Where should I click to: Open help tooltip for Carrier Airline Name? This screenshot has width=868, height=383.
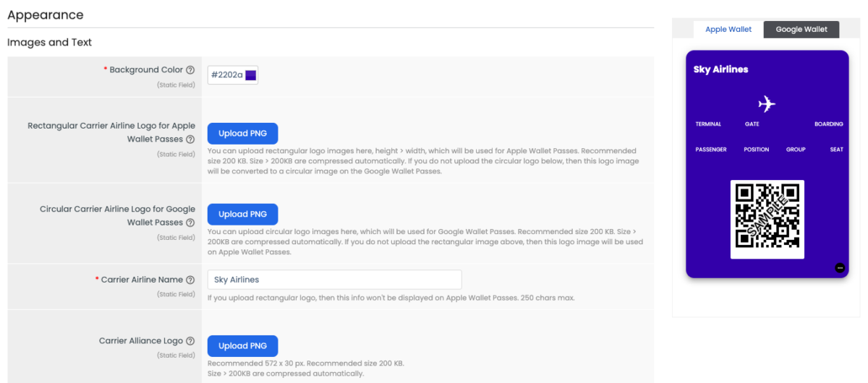coord(190,280)
